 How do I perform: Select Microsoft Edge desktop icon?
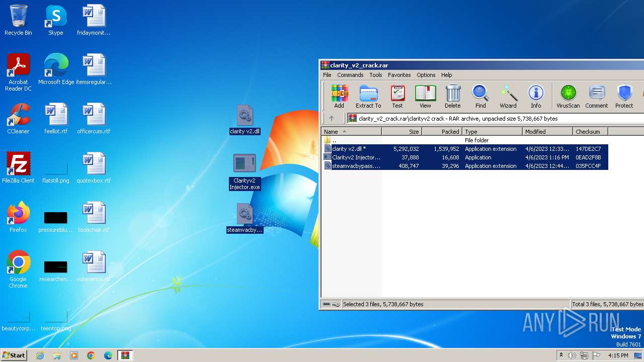point(56,69)
